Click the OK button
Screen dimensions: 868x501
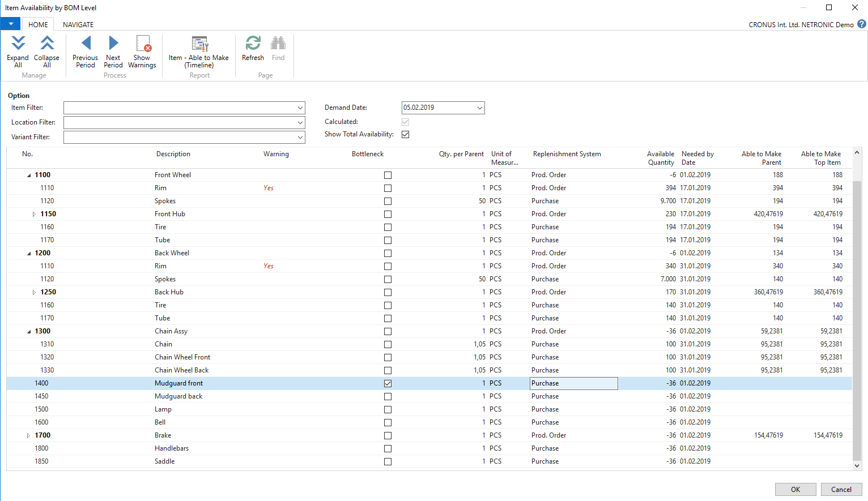[x=795, y=489]
